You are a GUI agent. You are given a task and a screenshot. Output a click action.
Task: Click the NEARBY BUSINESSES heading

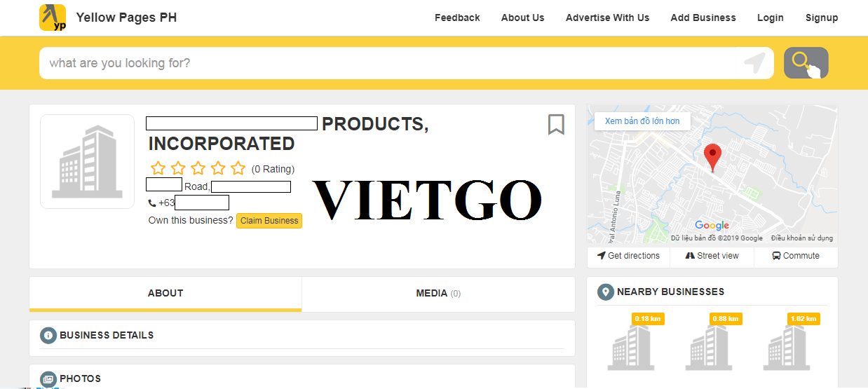[671, 292]
